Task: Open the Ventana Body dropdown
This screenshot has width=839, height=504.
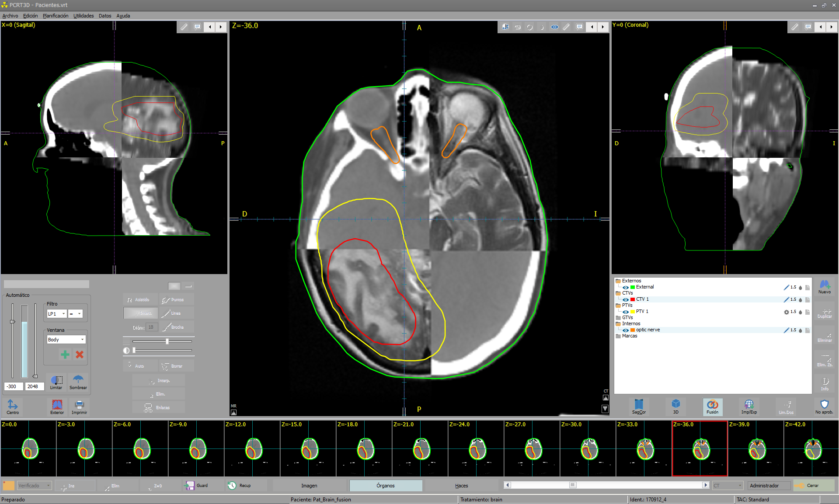Action: (x=66, y=340)
